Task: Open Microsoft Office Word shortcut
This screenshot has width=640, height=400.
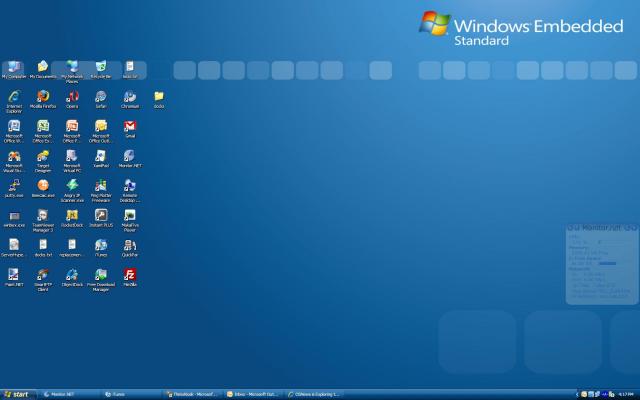Action: [14, 131]
